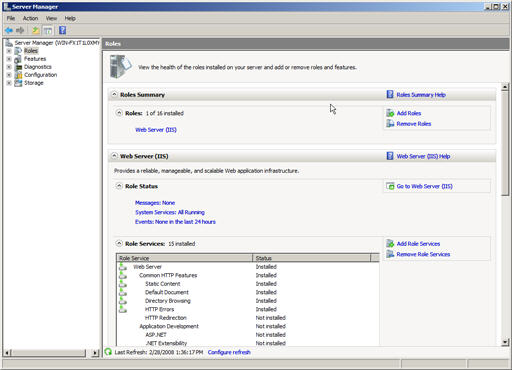The image size is (512, 370).
Task: Open the Help menu
Action: [x=70, y=18]
